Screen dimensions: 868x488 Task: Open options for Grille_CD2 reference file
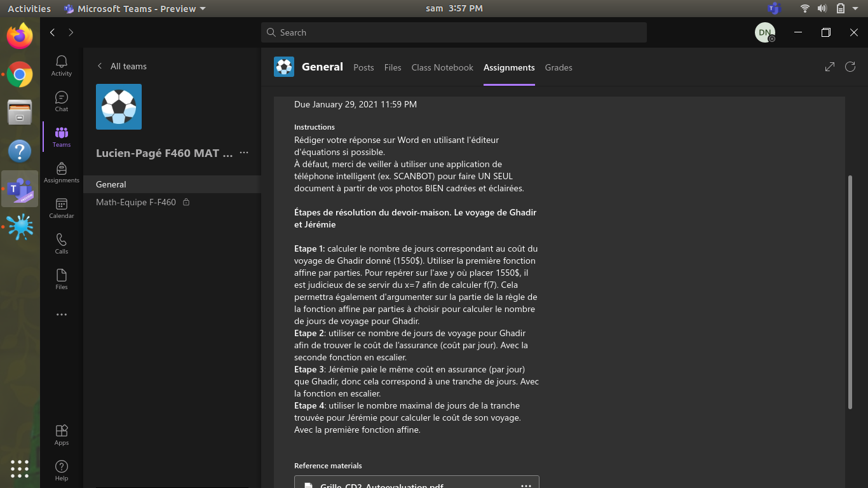pyautogui.click(x=526, y=485)
